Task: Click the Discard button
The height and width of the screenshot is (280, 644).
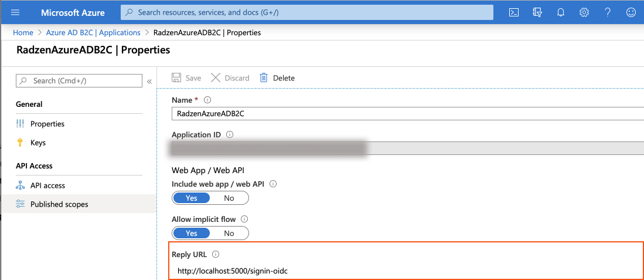Action: pyautogui.click(x=230, y=77)
